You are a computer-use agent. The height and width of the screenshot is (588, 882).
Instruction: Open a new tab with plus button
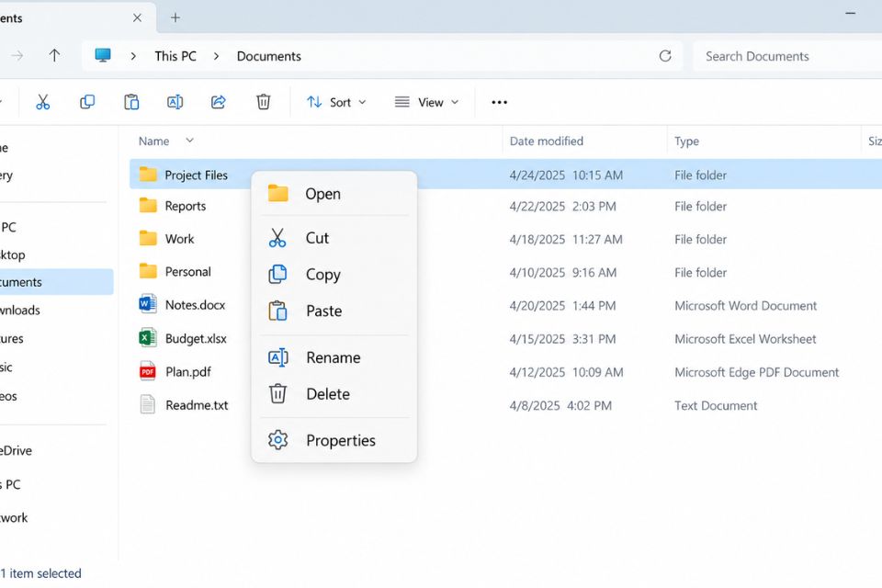click(175, 17)
